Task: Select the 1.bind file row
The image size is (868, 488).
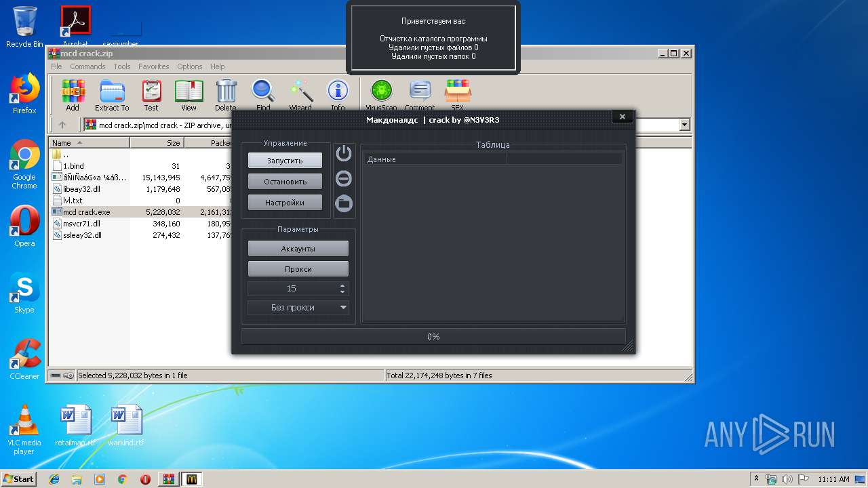Action: click(x=74, y=166)
